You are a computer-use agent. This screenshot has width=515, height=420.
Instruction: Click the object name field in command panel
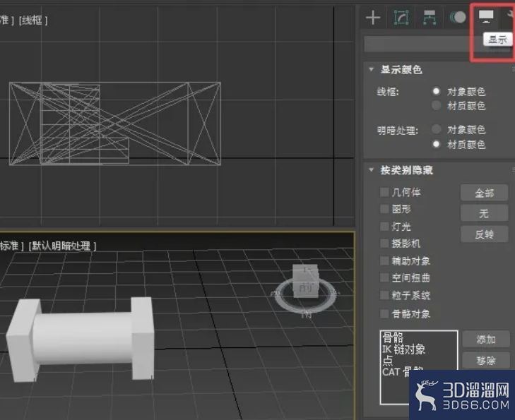pyautogui.click(x=417, y=44)
